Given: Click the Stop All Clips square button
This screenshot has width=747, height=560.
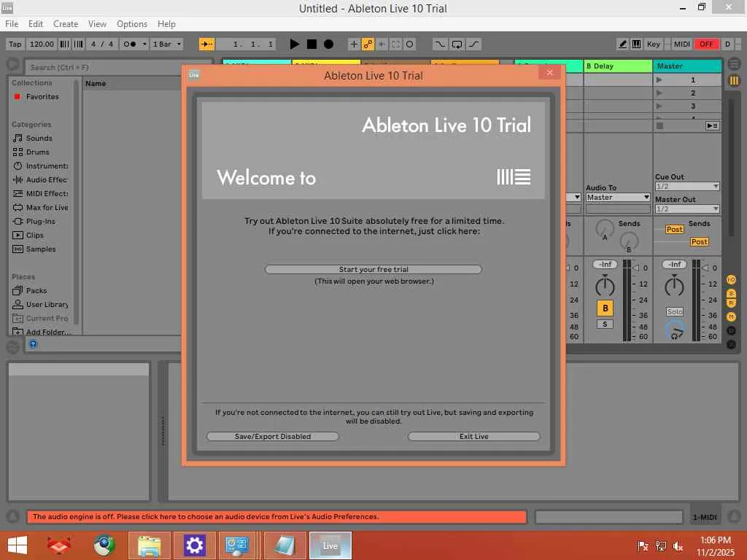Looking at the screenshot, I should [659, 125].
